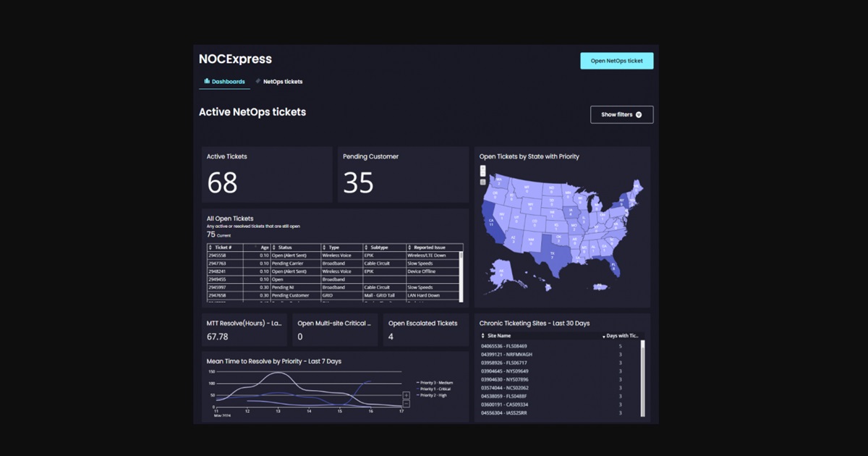Switch to the NetOps tickets tab

(278, 82)
